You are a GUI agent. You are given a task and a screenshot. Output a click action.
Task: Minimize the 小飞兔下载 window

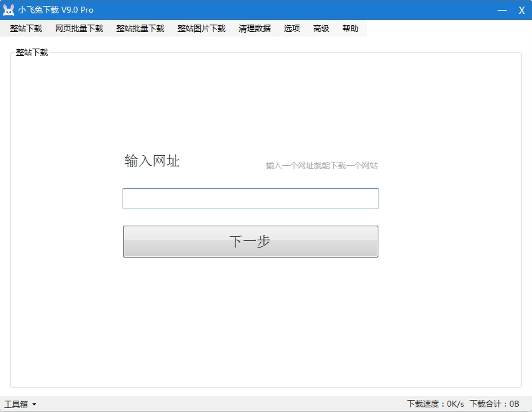click(502, 10)
